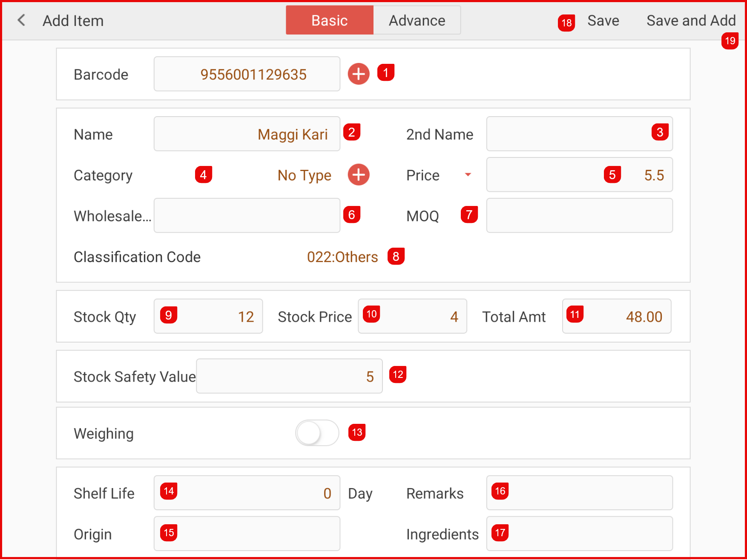Tap the plus icon next to Category

359,175
